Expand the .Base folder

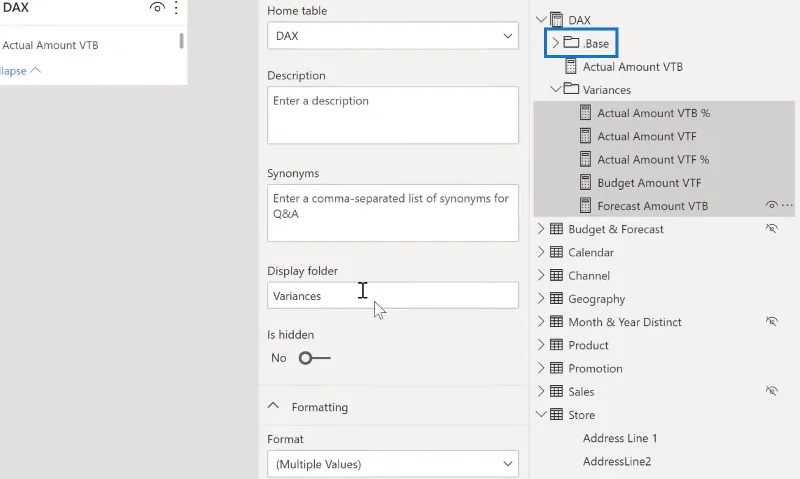556,43
